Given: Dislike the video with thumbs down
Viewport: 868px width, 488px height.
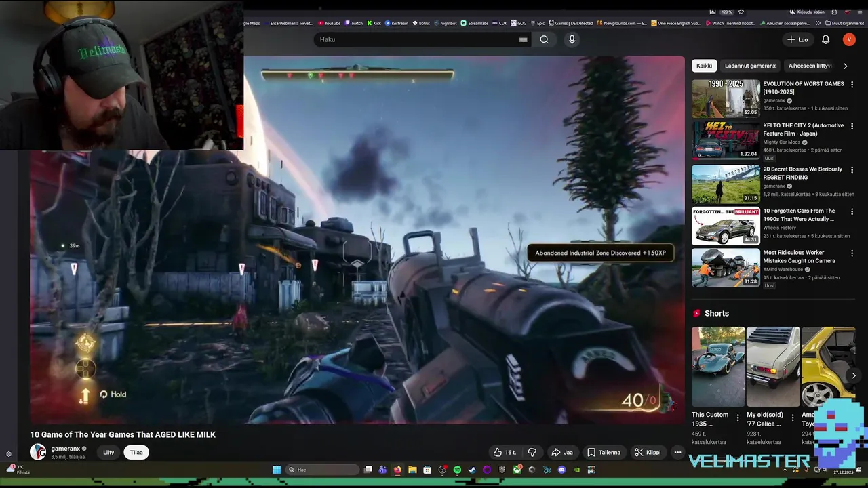Looking at the screenshot, I should tap(532, 452).
